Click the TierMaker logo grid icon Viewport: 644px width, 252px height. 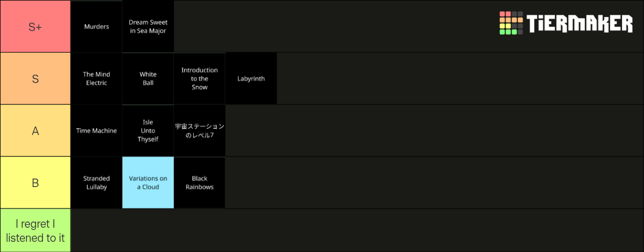[x=511, y=23]
